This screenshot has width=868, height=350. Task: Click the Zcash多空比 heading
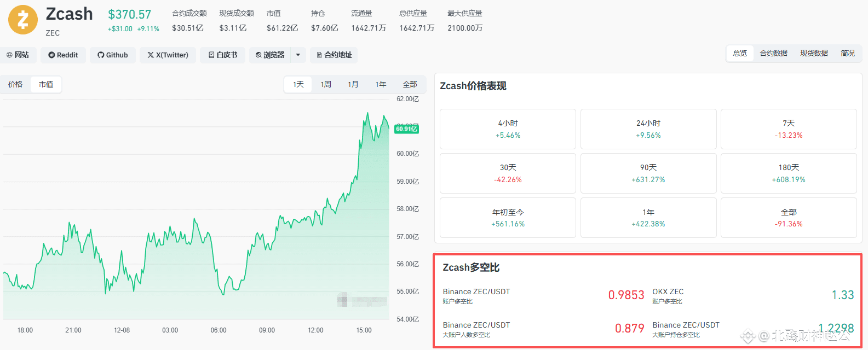471,267
